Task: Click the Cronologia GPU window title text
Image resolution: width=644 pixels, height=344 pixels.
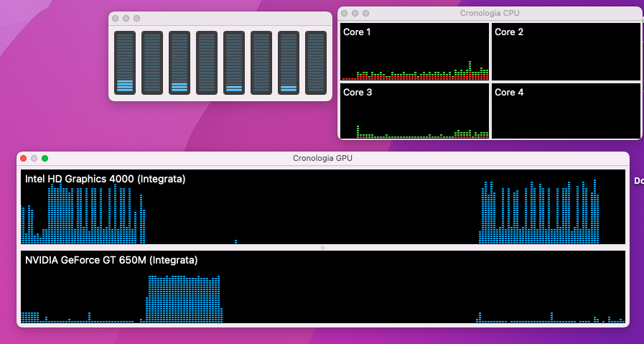Action: [322, 158]
